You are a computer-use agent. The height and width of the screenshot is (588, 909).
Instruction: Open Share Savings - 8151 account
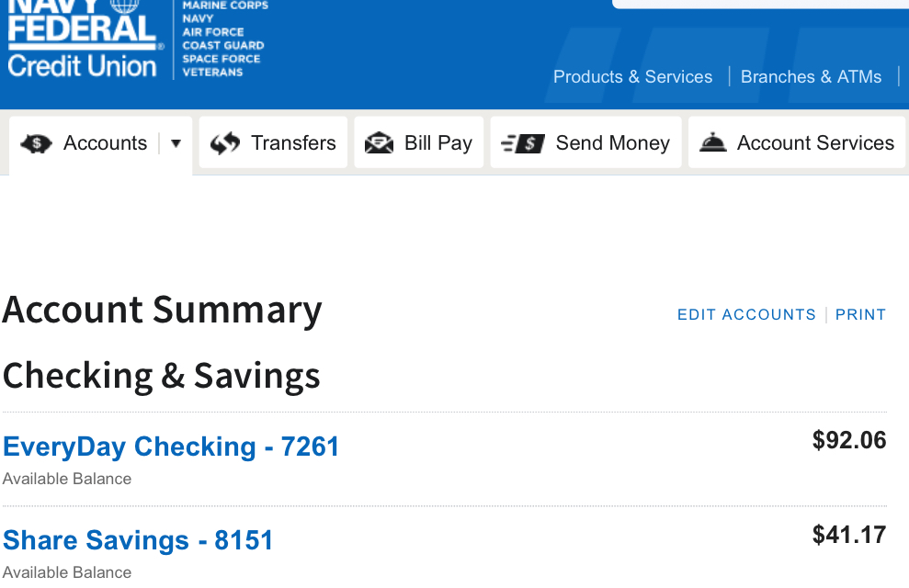[x=138, y=539]
